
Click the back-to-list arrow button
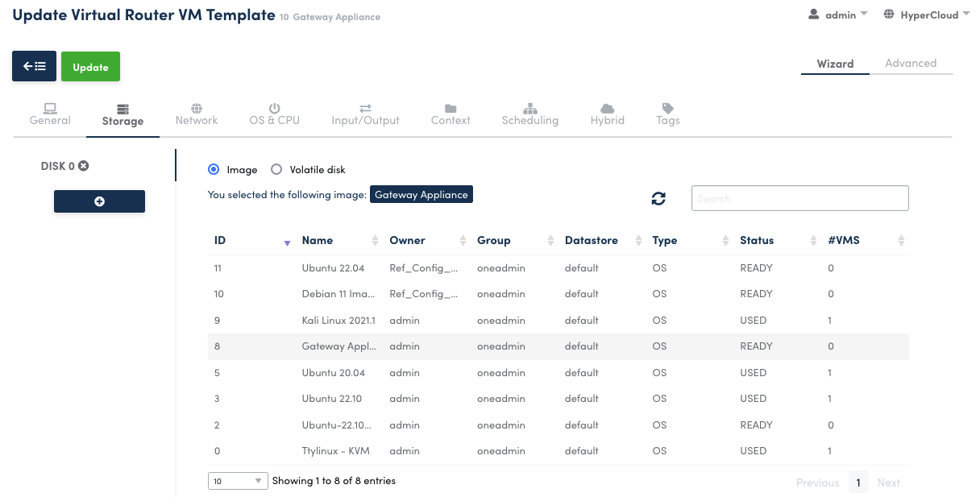(34, 67)
